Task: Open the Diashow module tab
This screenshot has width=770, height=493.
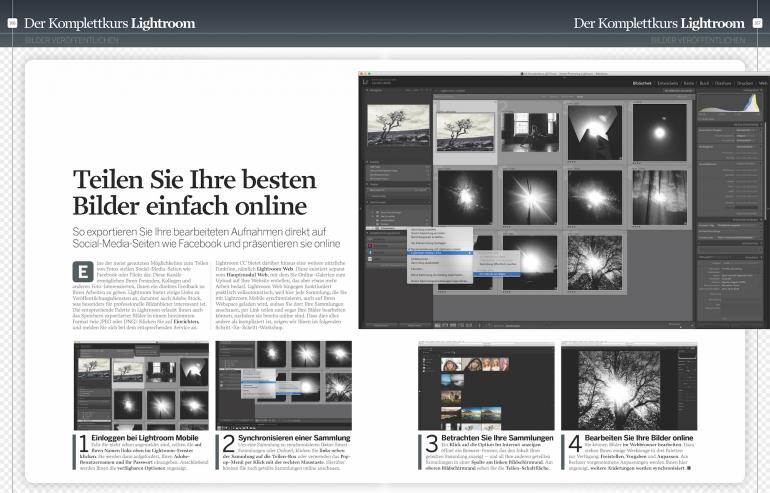Action: (x=723, y=83)
